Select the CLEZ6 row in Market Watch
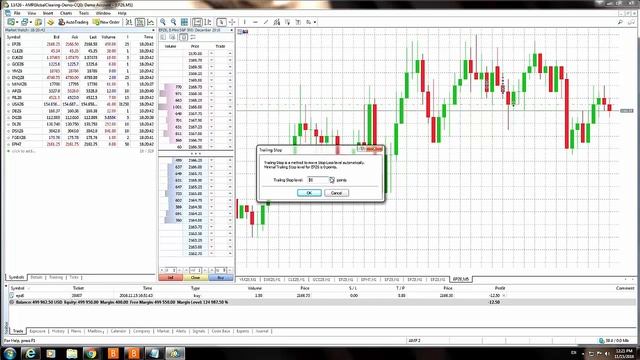This screenshot has width=640, height=360. pos(80,51)
